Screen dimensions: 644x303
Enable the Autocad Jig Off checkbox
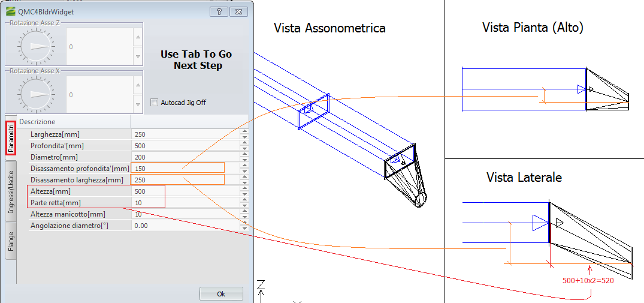pos(155,103)
